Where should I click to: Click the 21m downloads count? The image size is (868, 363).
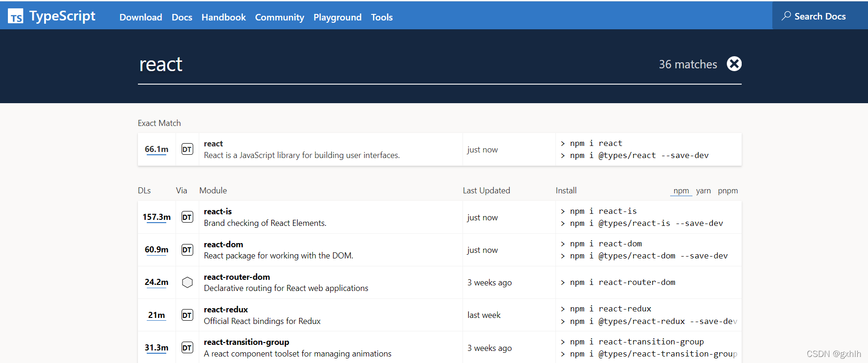click(x=157, y=315)
